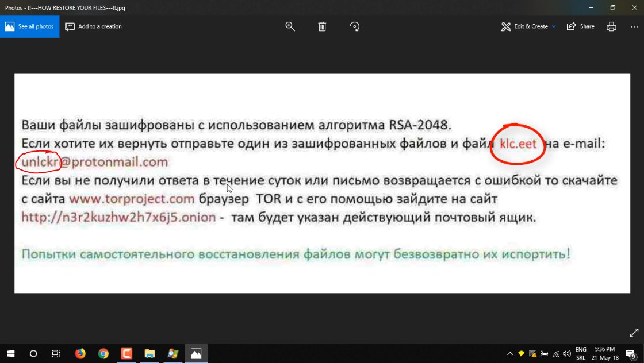644x363 pixels.
Task: Open the Wi-Fi network tray icon
Action: (x=555, y=354)
